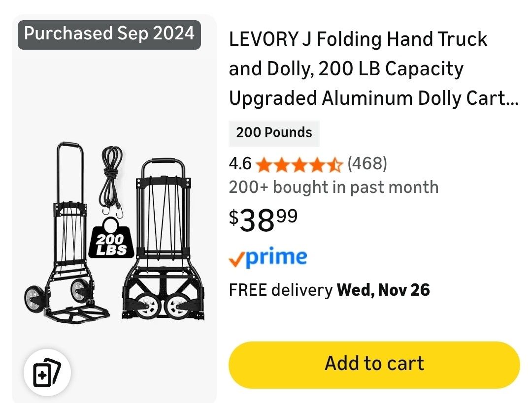Click the $38.99 price
Screen dimensions: 532x403
pos(263,219)
